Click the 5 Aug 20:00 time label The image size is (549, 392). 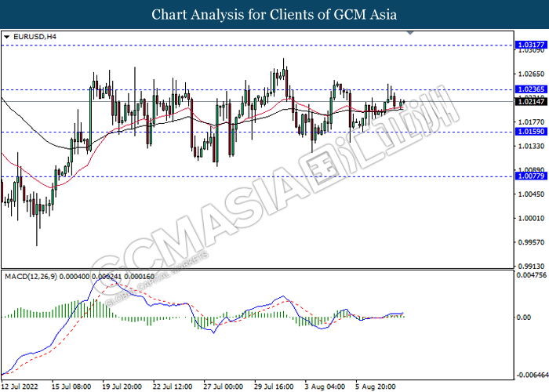376,387
